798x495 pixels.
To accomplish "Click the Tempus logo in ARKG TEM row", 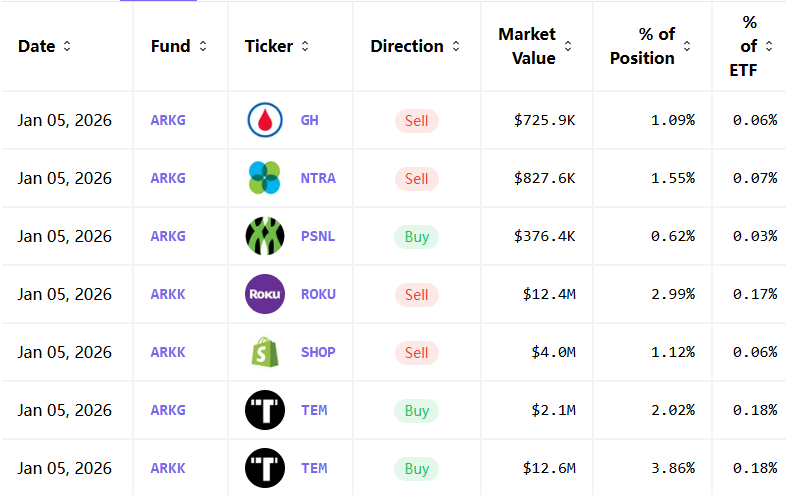I will (x=265, y=411).
